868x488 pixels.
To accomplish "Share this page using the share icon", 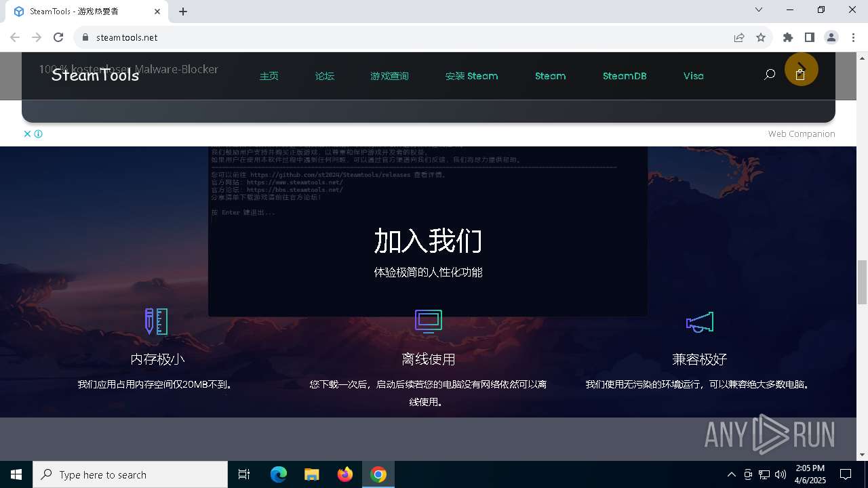I will pos(739,37).
